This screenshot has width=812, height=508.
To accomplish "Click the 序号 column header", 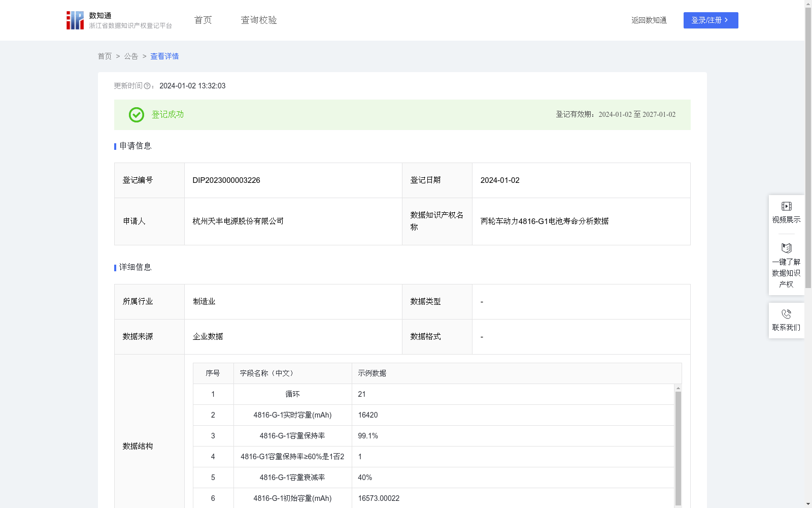I will point(213,373).
